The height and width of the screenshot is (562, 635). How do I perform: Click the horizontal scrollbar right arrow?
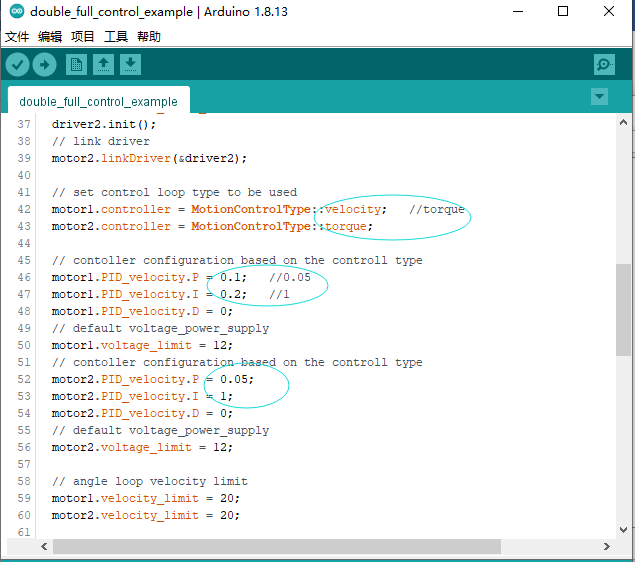coord(606,547)
